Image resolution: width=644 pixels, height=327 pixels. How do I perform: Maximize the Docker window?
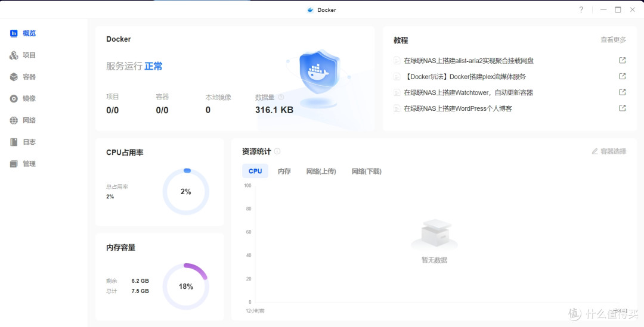tap(618, 10)
